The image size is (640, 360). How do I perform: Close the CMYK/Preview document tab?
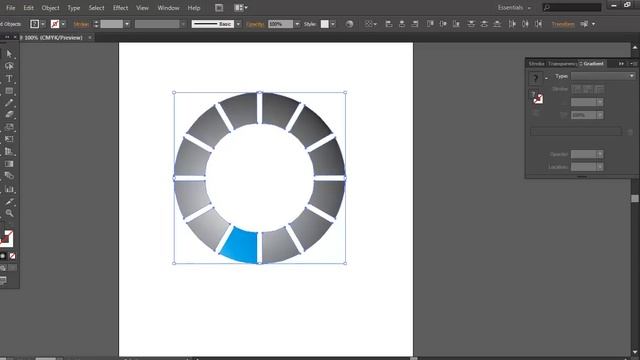click(x=90, y=38)
